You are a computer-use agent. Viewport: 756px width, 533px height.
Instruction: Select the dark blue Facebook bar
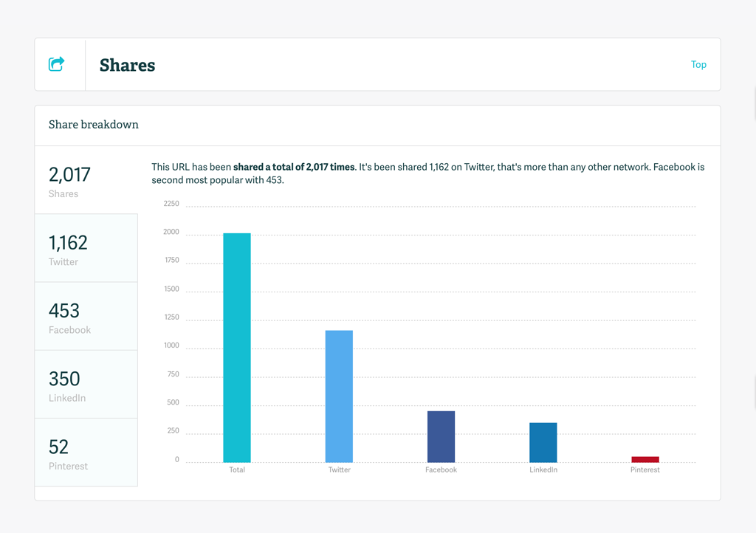[x=441, y=436]
